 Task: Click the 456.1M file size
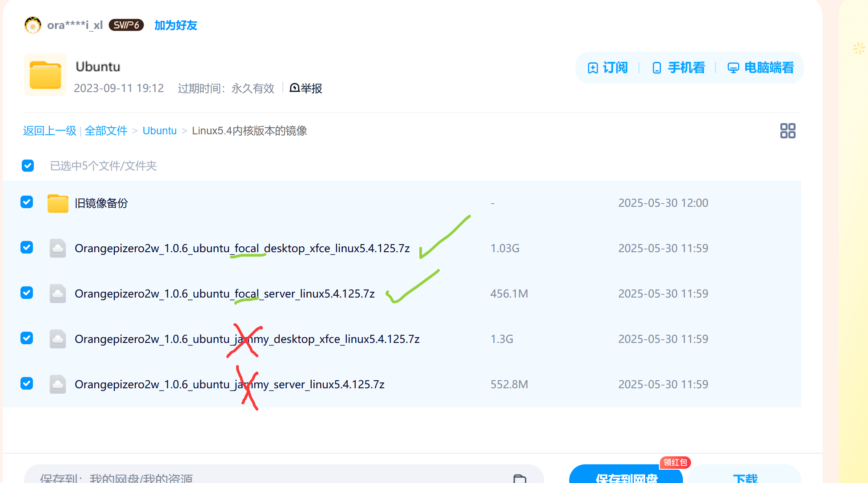coord(509,294)
